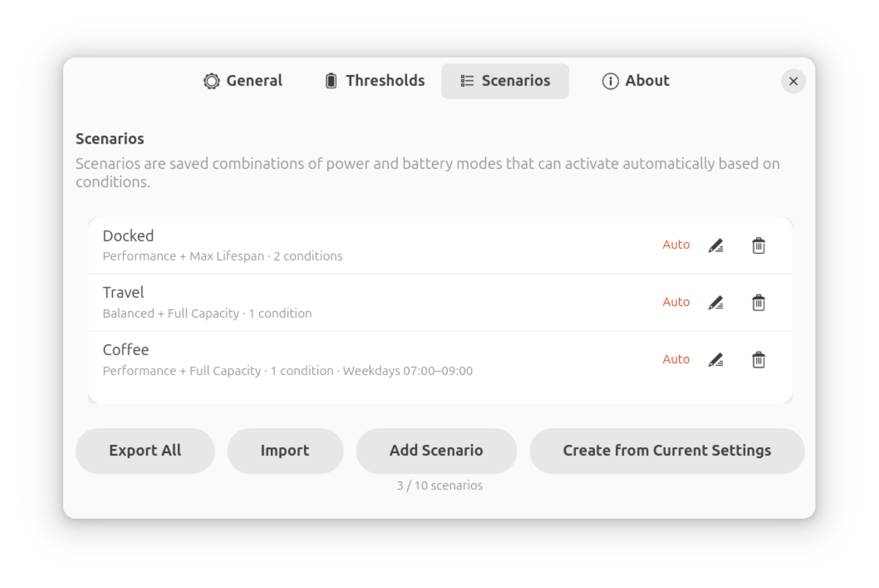Close the preferences dialog
The height and width of the screenshot is (588, 879).
(793, 81)
